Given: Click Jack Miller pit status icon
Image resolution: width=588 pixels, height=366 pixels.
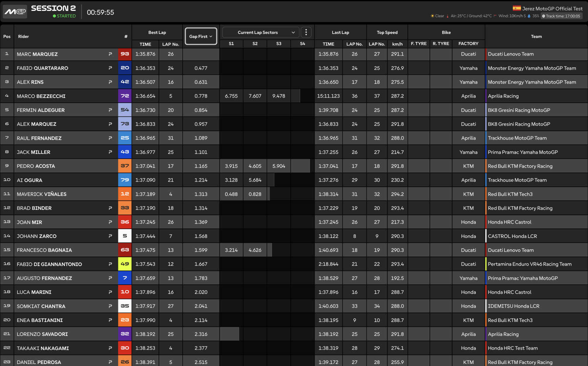Looking at the screenshot, I should (110, 152).
